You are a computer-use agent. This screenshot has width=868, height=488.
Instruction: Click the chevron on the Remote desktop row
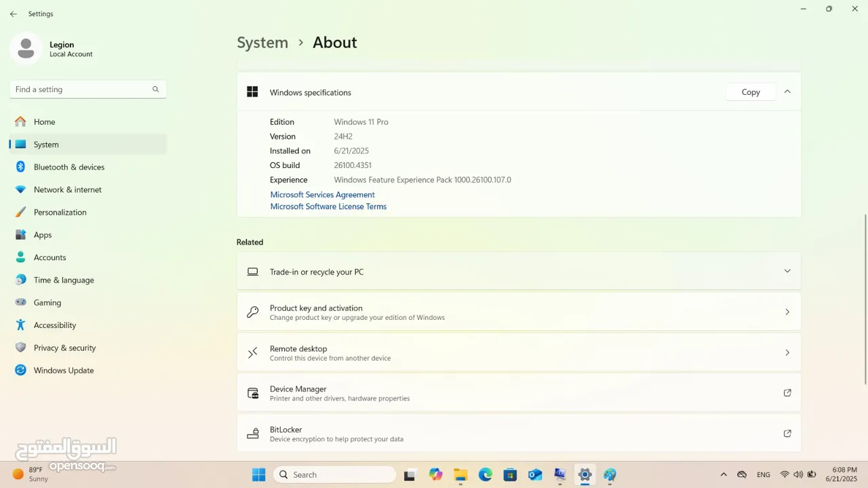click(787, 352)
